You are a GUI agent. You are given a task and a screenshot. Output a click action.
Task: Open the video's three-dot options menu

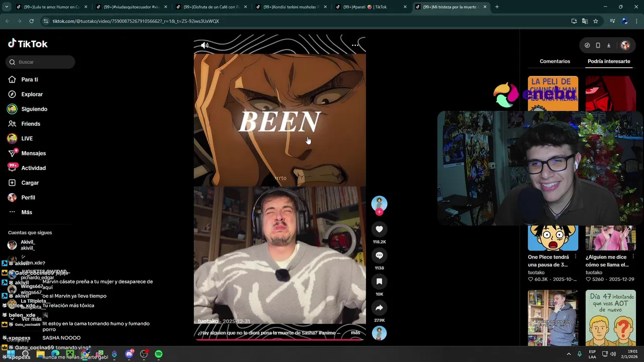(x=355, y=45)
